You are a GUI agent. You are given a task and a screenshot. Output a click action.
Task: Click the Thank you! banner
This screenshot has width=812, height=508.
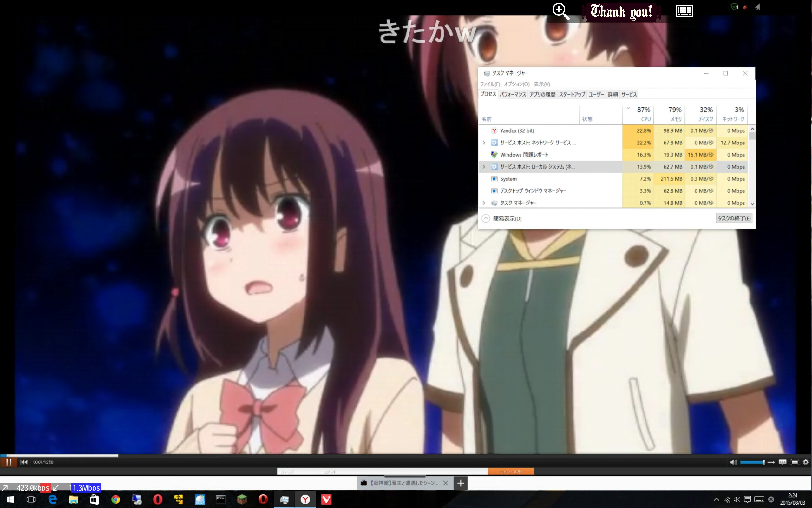(621, 12)
